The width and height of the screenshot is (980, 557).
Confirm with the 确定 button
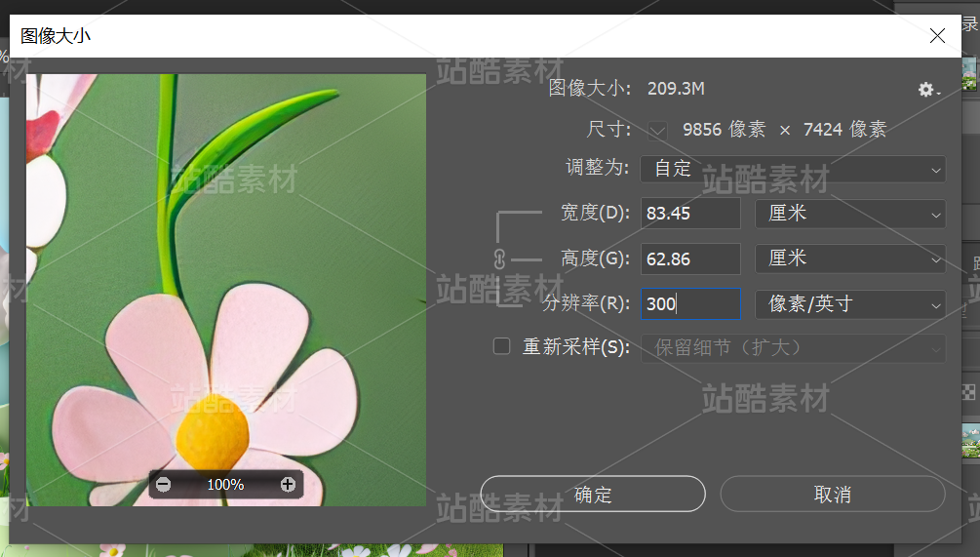click(593, 494)
